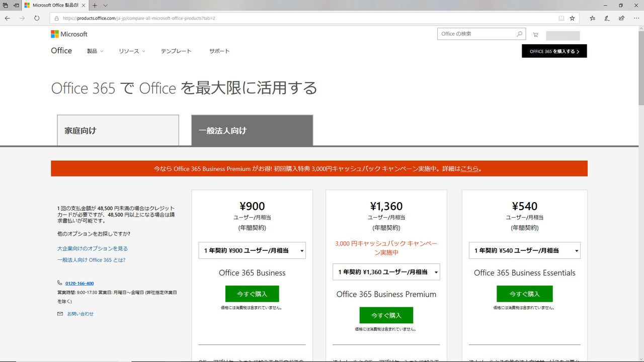Expand the リソース menu

click(132, 51)
